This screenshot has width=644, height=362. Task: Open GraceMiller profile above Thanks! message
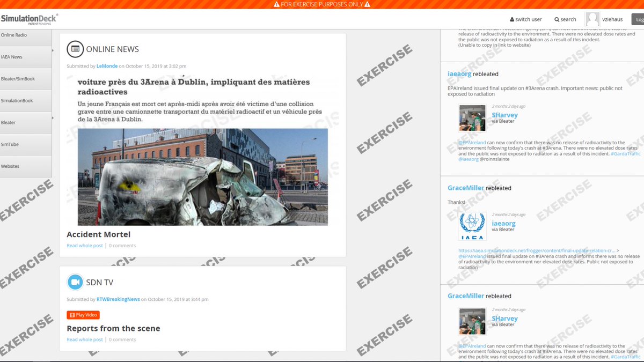coord(466,188)
